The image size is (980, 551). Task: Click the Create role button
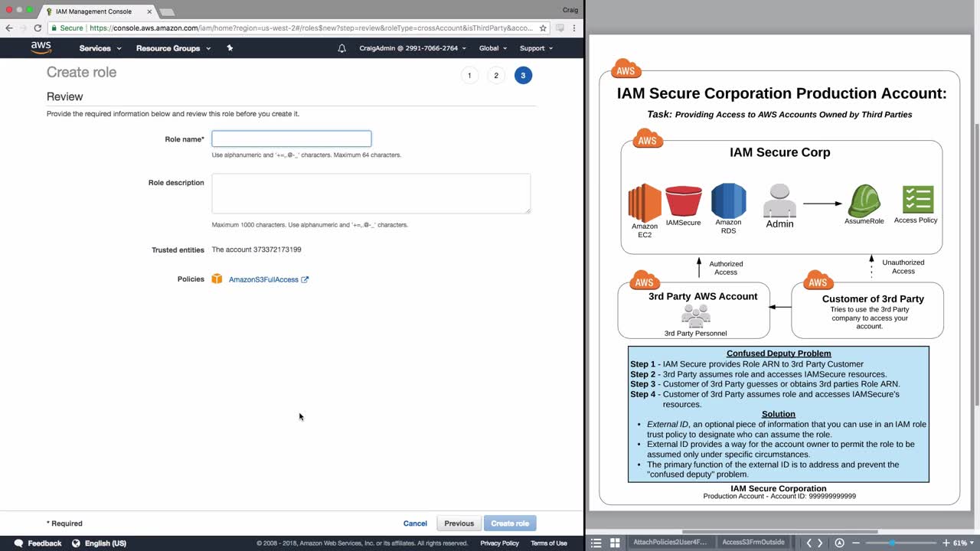(x=510, y=523)
